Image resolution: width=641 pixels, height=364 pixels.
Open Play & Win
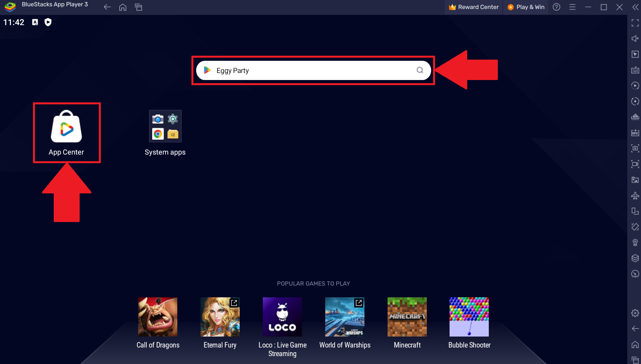(526, 7)
